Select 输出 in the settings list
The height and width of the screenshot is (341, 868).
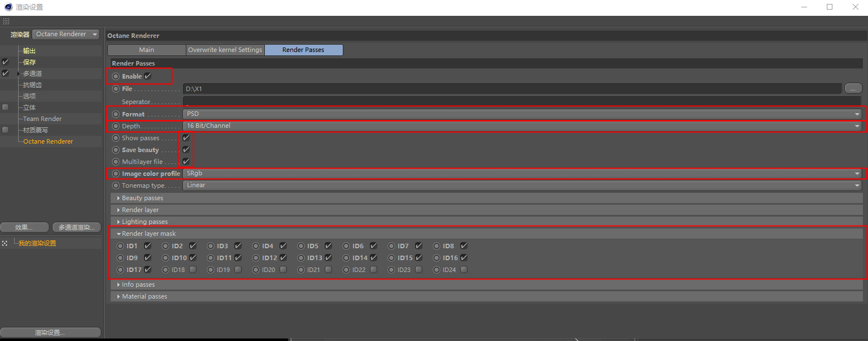pyautogui.click(x=29, y=51)
